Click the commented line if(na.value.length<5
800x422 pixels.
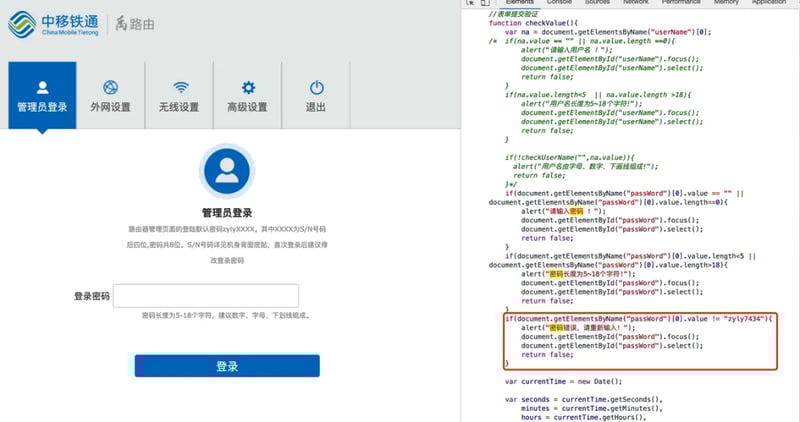(x=598, y=95)
